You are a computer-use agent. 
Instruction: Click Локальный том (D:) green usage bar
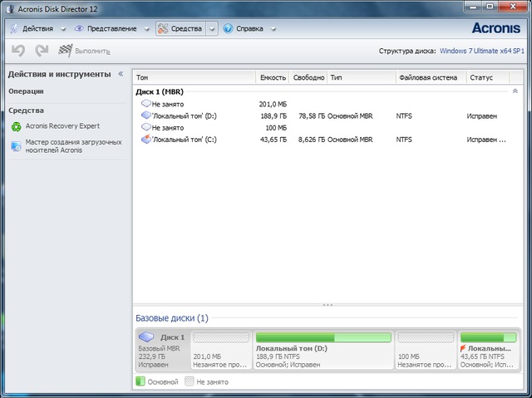323,337
